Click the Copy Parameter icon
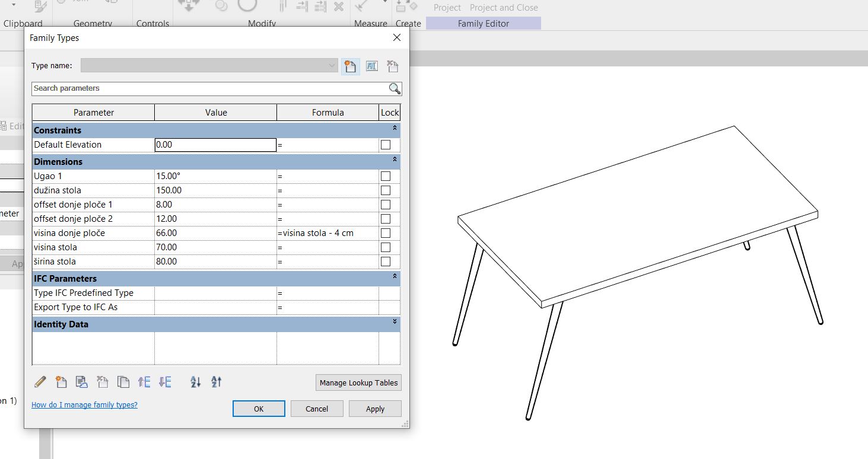Screen dimensions: 868x459 point(123,382)
